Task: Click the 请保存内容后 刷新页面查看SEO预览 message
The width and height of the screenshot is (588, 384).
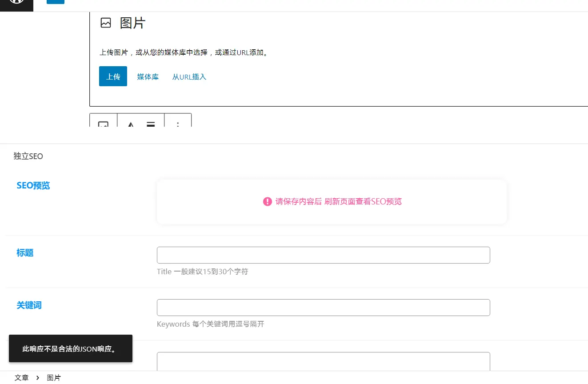Action: pyautogui.click(x=338, y=202)
